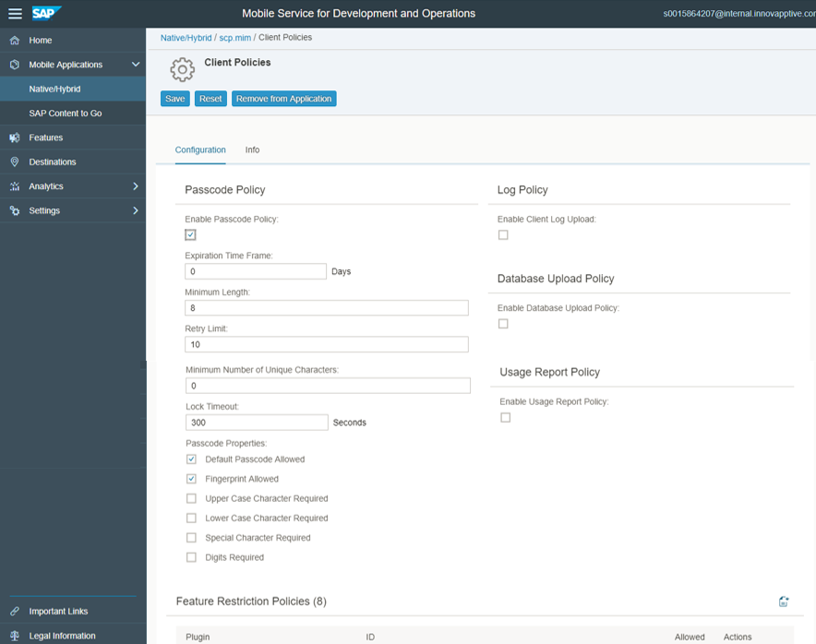Click the Home icon in sidebar
Viewport: 816px width, 644px height.
(15, 41)
